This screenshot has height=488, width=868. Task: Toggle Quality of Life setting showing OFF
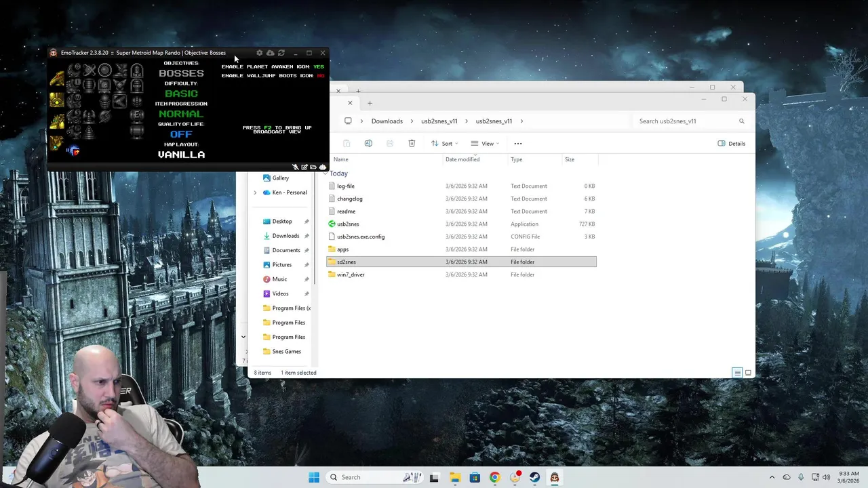[x=181, y=134]
